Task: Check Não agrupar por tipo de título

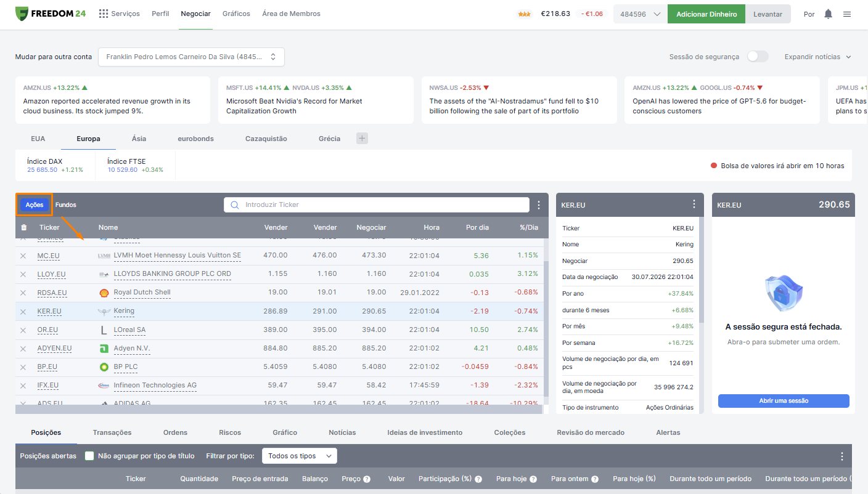Action: [89, 456]
